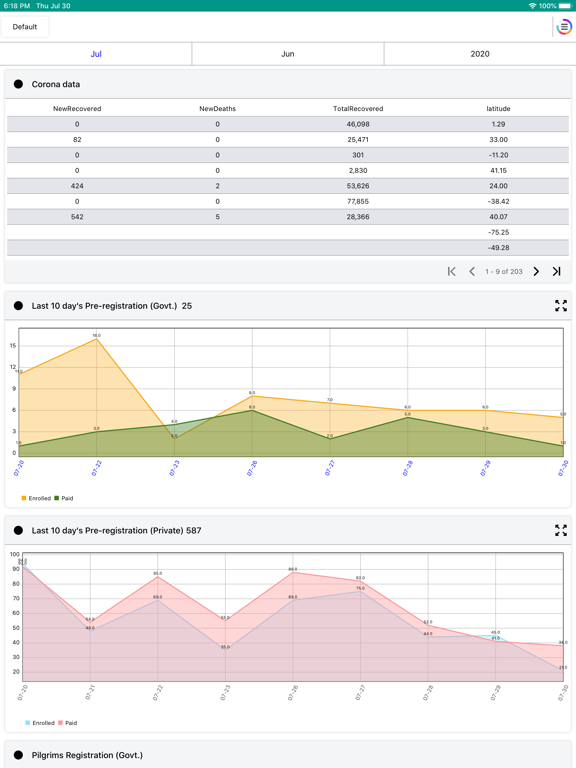Click the Corona data panel title
This screenshot has height=768, width=576.
coord(56,84)
